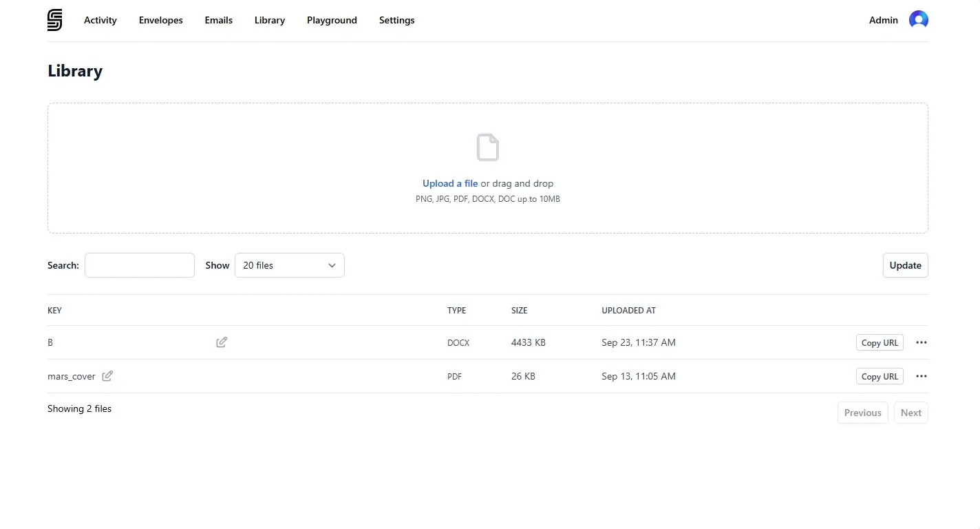This screenshot has width=980, height=529.
Task: Open the Admin profile avatar
Action: [x=919, y=20]
